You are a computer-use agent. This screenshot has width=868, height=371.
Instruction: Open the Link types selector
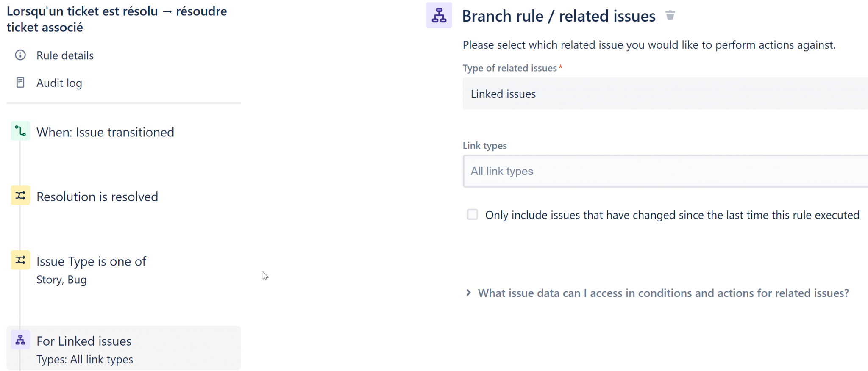tap(665, 171)
